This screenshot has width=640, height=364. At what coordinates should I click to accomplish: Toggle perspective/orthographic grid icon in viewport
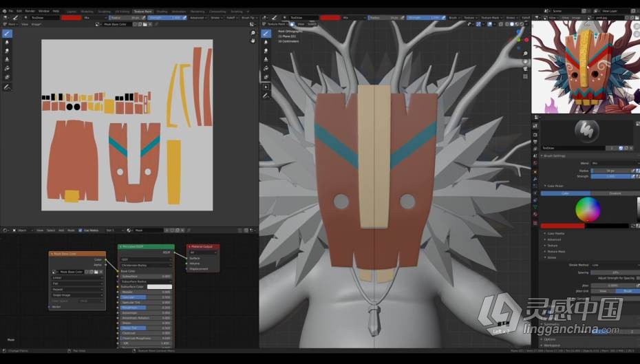pyautogui.click(x=525, y=76)
